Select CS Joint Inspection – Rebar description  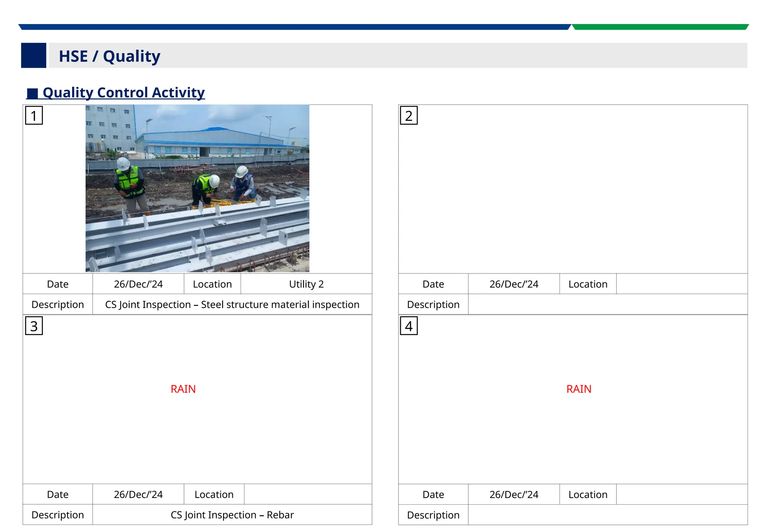232,515
